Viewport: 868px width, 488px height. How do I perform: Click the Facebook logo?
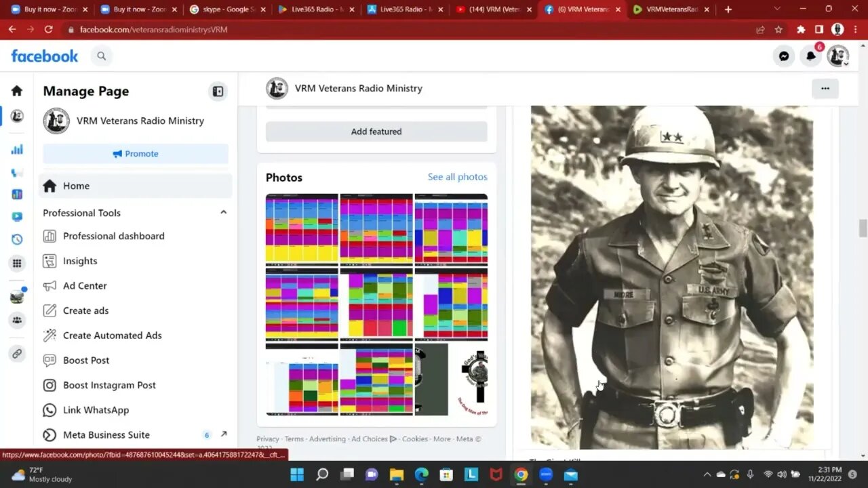click(x=45, y=56)
